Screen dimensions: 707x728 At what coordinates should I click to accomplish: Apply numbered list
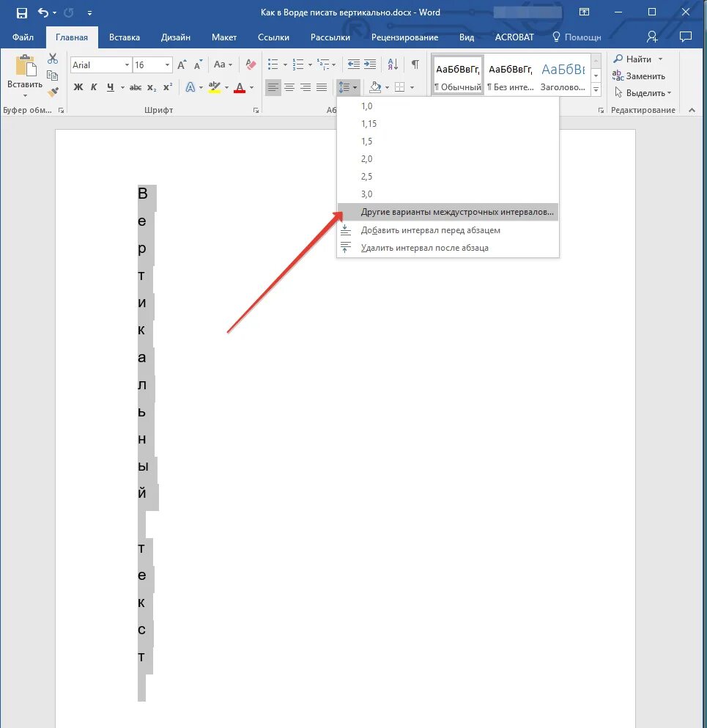pos(298,65)
